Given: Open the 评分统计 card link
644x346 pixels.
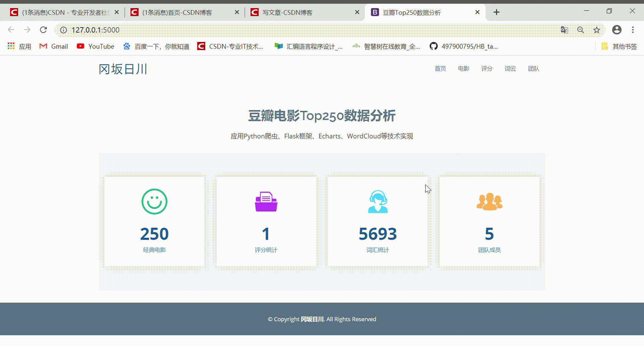Looking at the screenshot, I should [266, 250].
